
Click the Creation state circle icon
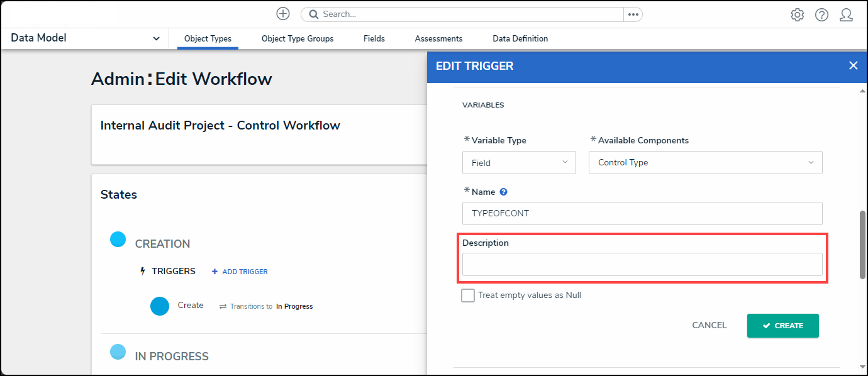click(118, 240)
